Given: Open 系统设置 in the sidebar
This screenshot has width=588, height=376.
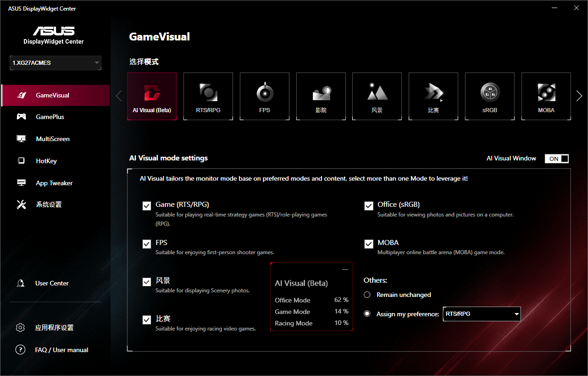Looking at the screenshot, I should [56, 205].
